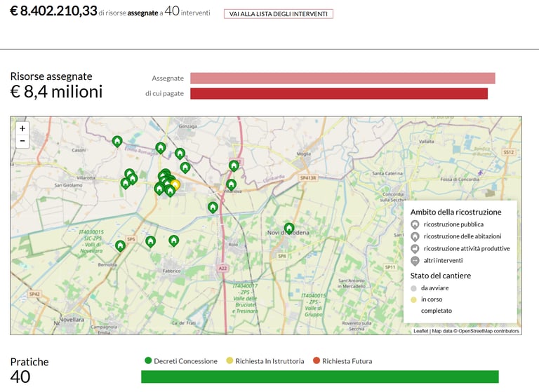Click the green marker above Villanova
Viewport: 539px width, 392px height.
coord(231,185)
